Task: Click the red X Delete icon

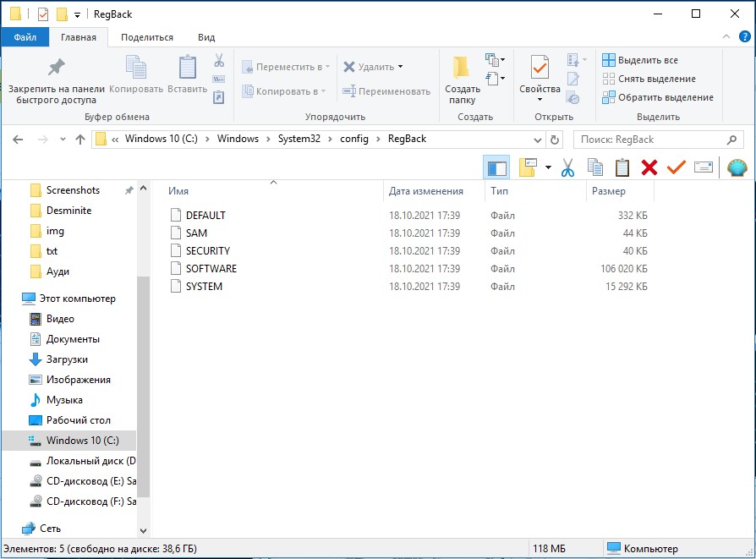Action: 649,167
